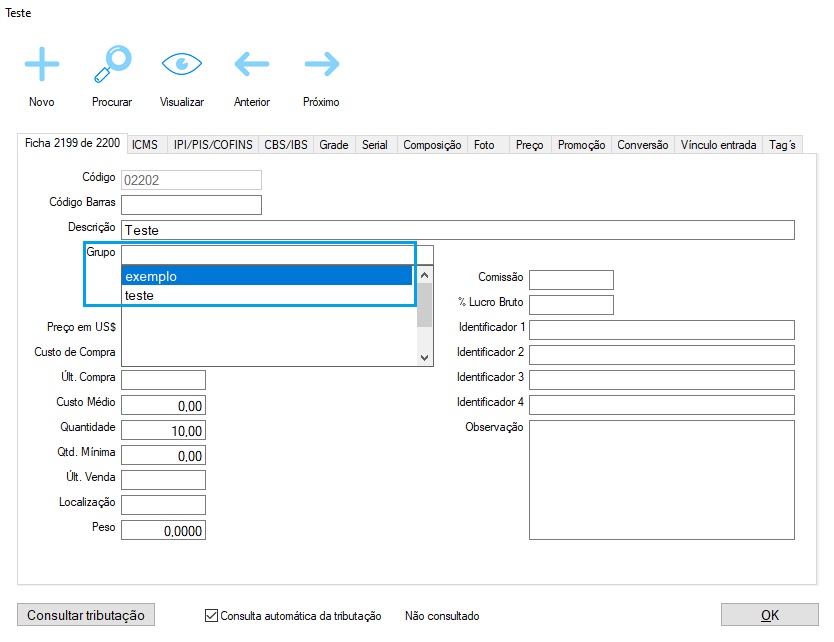Toggle Consulta automática da tributação checkbox
Screen dimensions: 834x642
click(211, 616)
